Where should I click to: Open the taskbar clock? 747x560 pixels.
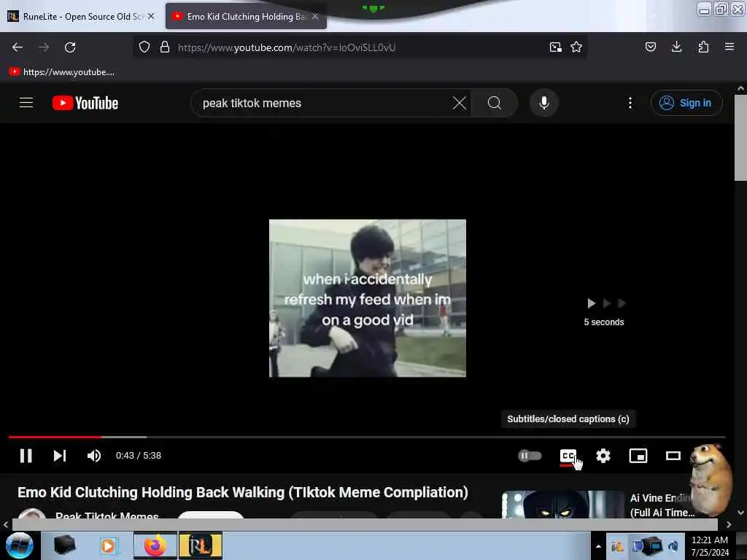(710, 545)
